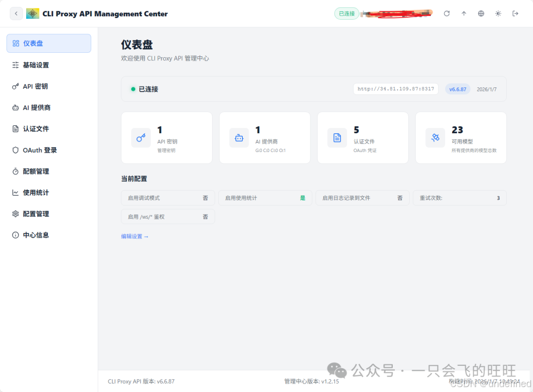Click the robot icon in AI 提供商 card
533x392 pixels.
click(x=239, y=138)
